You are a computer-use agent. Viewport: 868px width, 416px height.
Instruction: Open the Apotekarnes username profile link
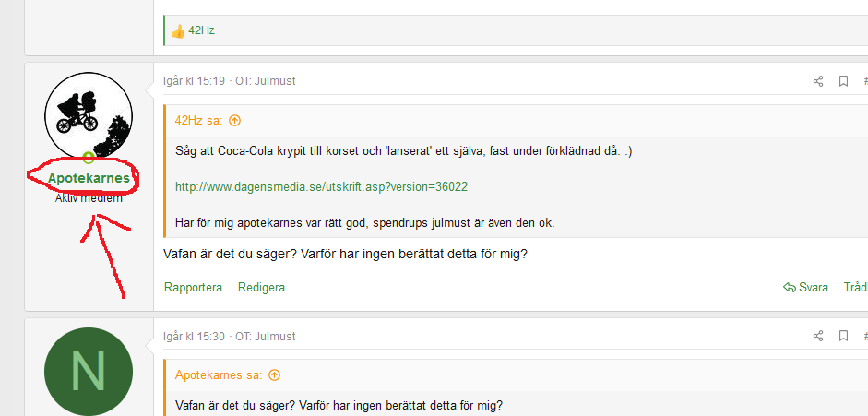pos(89,178)
